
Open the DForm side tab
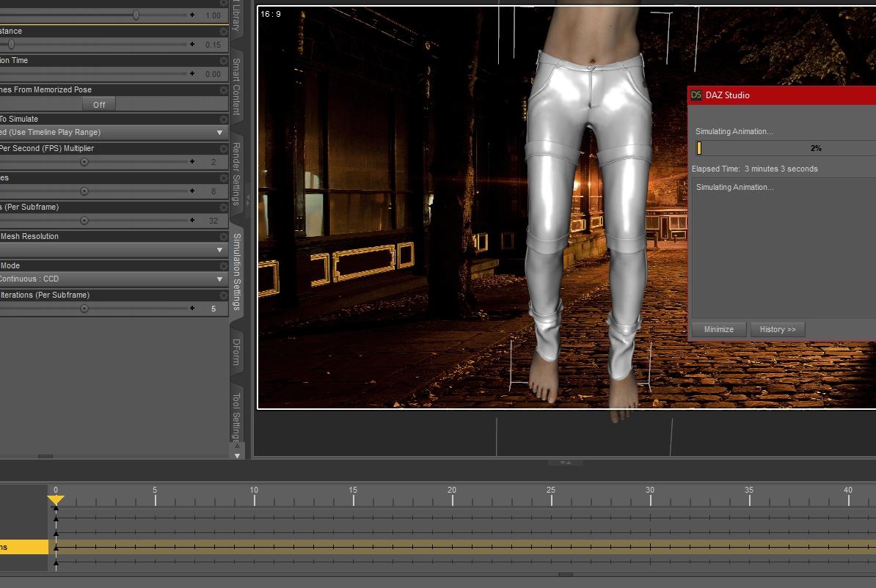click(x=236, y=351)
